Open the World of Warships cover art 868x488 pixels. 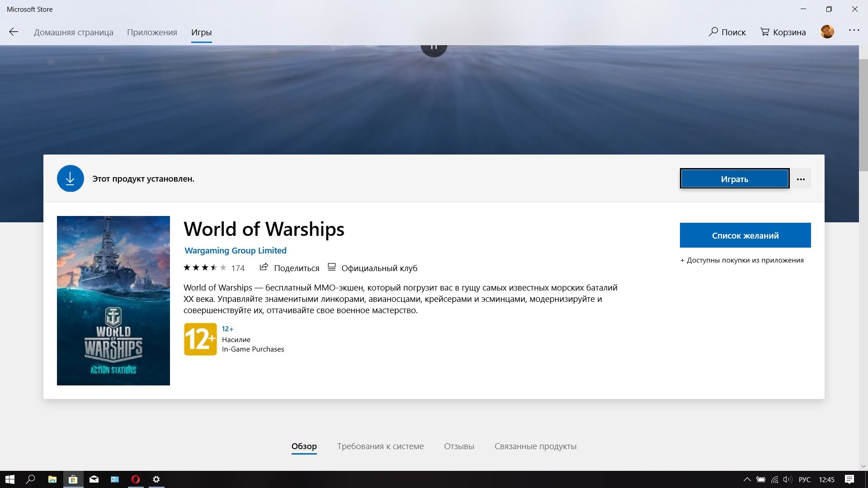[x=113, y=300]
